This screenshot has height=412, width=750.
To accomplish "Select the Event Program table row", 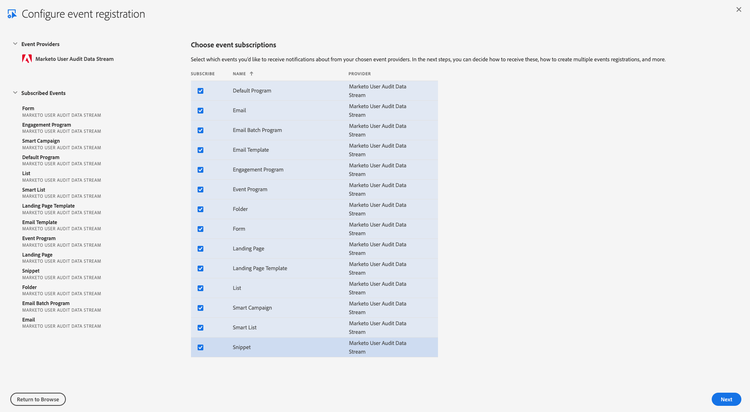I will click(314, 189).
